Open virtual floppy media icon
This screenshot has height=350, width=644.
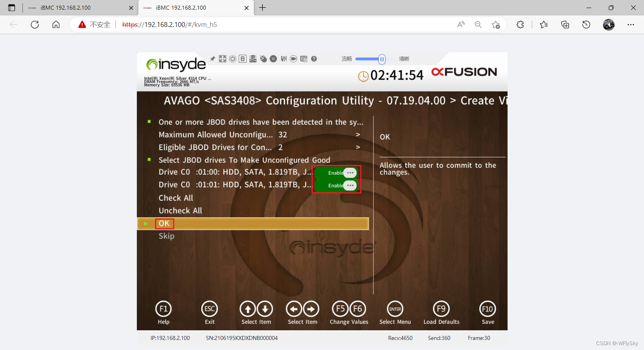[x=284, y=59]
